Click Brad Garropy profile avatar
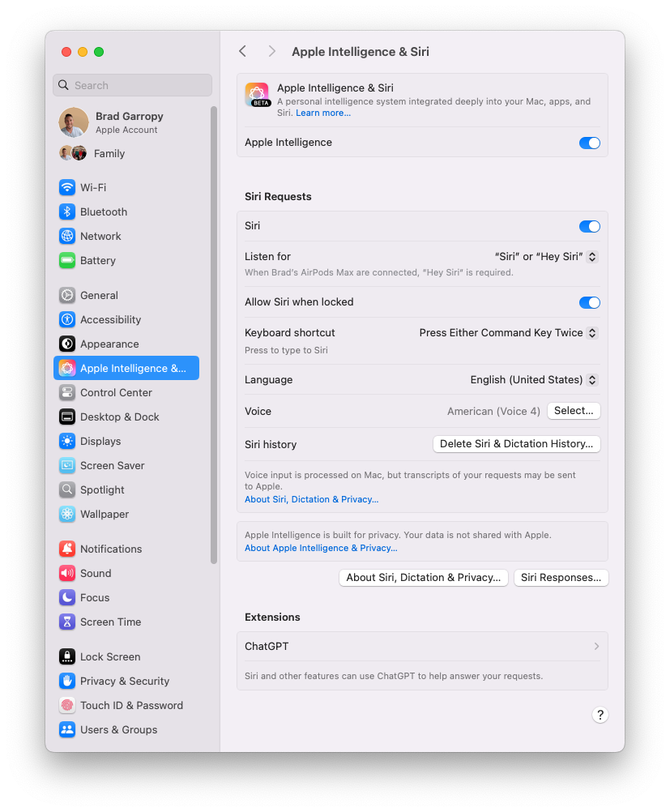This screenshot has width=670, height=812. click(74, 122)
